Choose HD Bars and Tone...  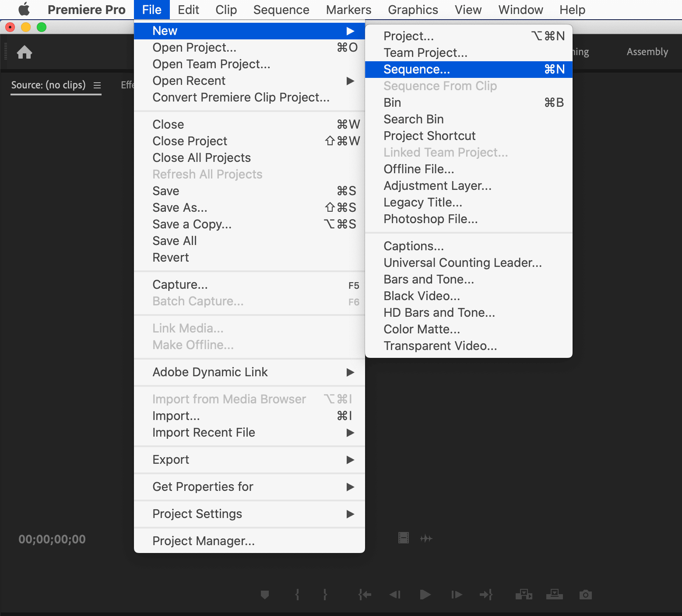click(x=469, y=313)
